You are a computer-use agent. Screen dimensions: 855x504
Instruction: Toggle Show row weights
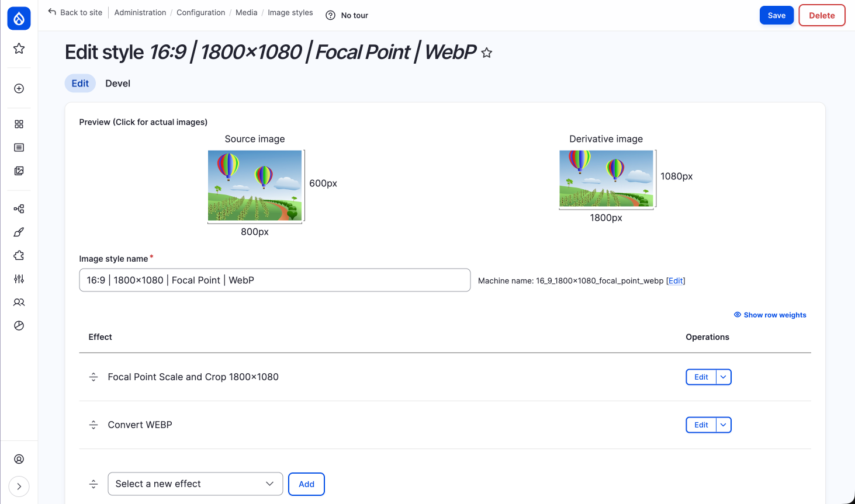coord(770,315)
